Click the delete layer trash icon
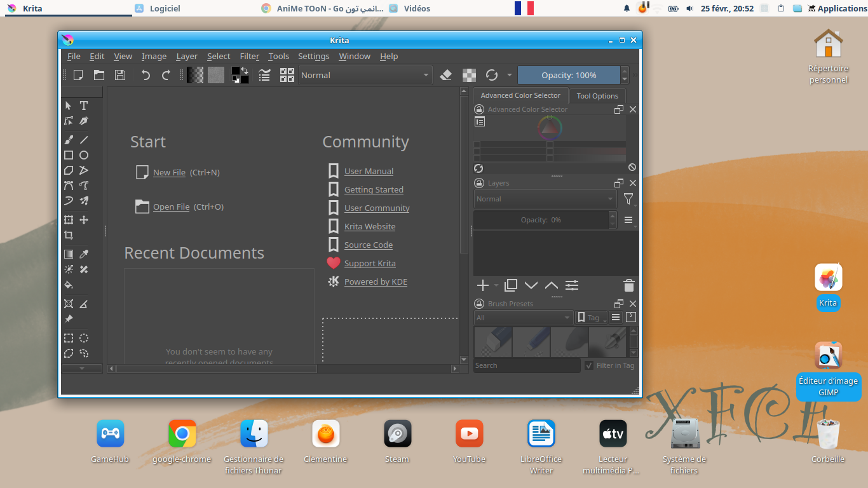Viewport: 868px width, 488px height. (x=628, y=285)
